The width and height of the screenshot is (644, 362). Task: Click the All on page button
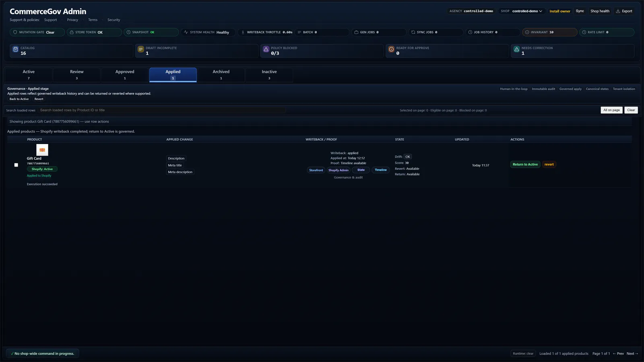tap(611, 110)
